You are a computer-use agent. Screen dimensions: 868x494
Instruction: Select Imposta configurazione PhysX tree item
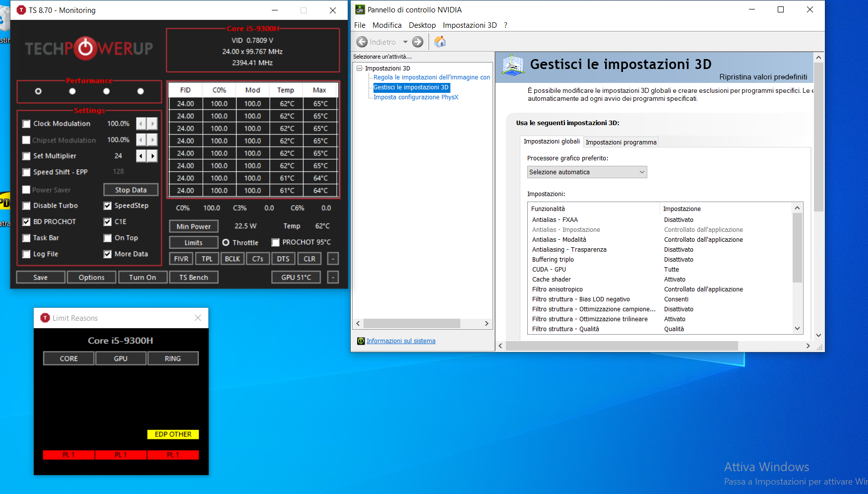(416, 97)
